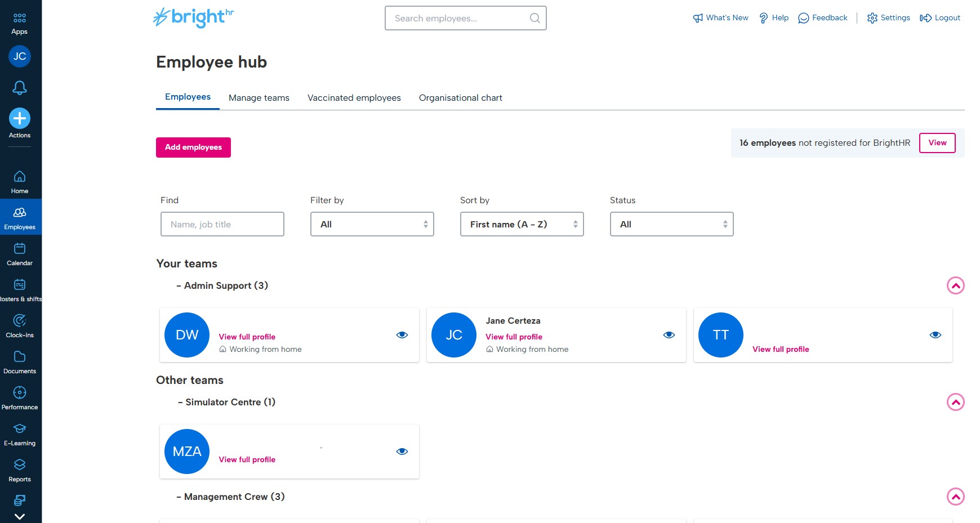Open Settings
This screenshot has height=523, width=980.
click(x=888, y=18)
